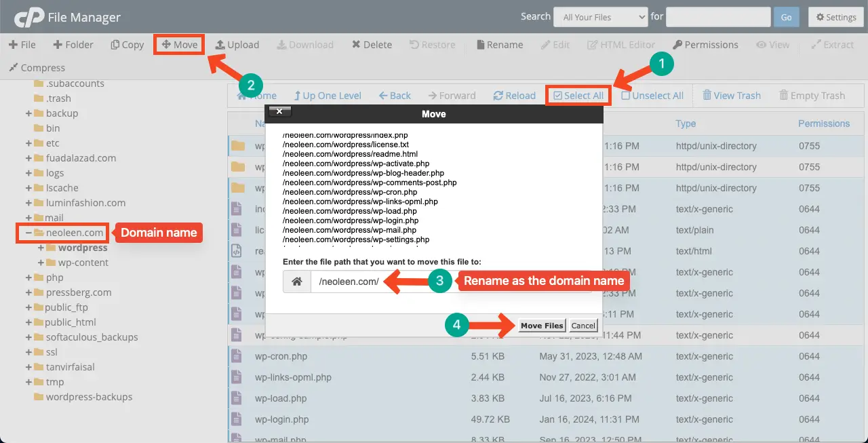Collapse the neoleen.com folder tree

click(29, 233)
